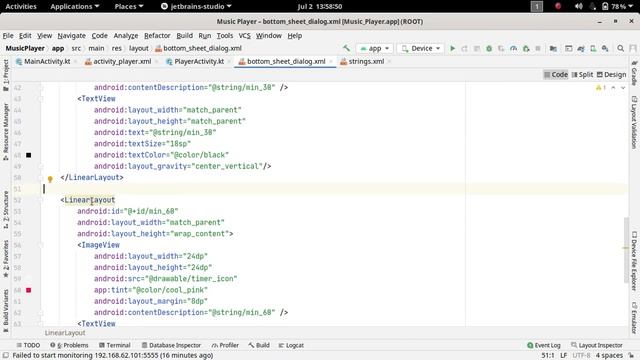This screenshot has height=360, width=640.
Task: Open the Gradle tool window
Action: (634, 73)
